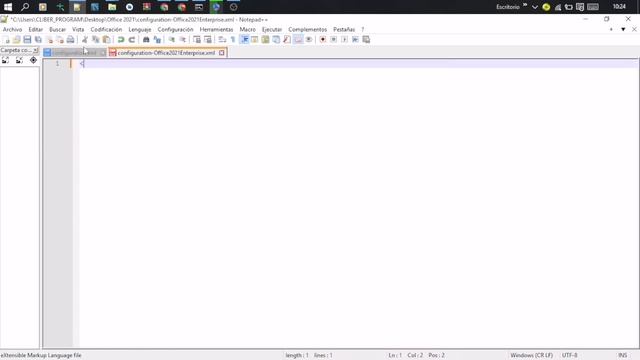Click Run Macro Multiple Times icon
Screen dimensions: 640x360
[355, 40]
